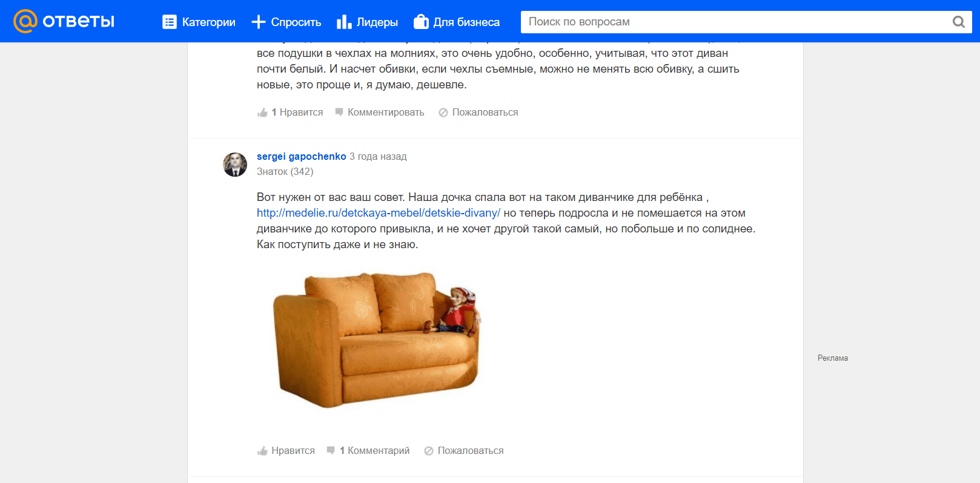
Task: Click the Mail.ru @ logo icon
Action: (25, 21)
